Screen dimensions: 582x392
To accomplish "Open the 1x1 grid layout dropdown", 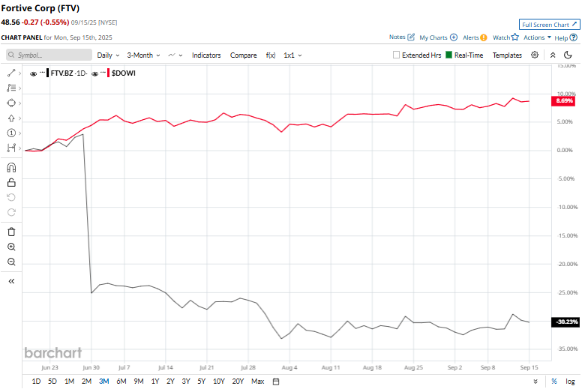I will pyautogui.click(x=292, y=55).
